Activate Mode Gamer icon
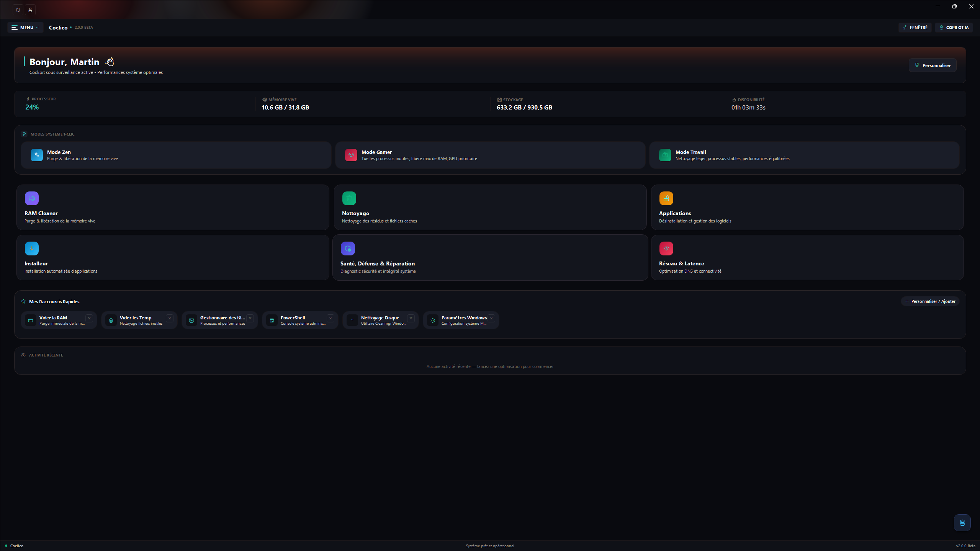The height and width of the screenshot is (551, 980). pos(351,155)
